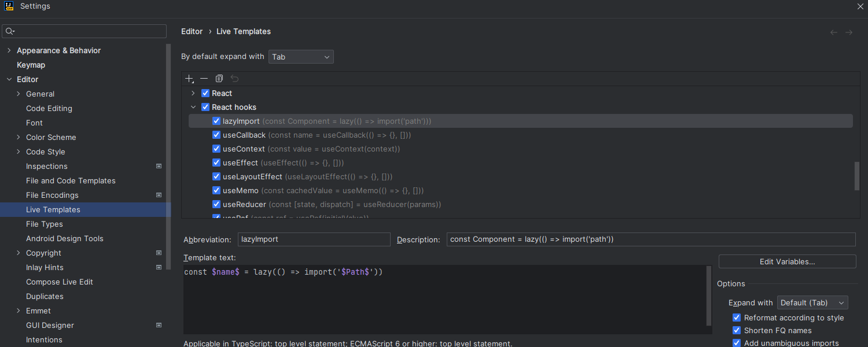Select File Types in the settings tree
The height and width of the screenshot is (347, 868).
[45, 224]
